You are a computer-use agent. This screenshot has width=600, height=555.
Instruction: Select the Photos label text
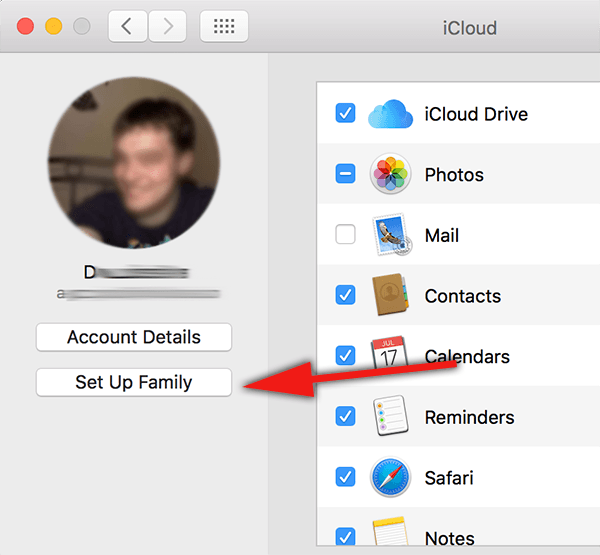(x=454, y=175)
